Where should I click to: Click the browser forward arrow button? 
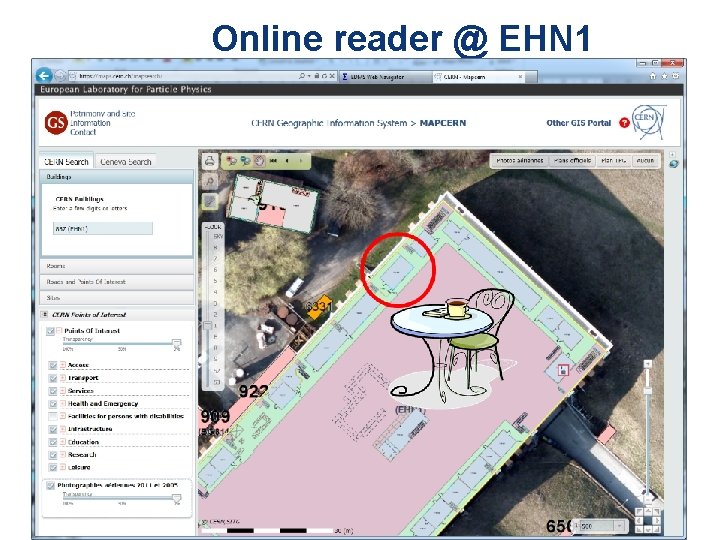click(60, 76)
